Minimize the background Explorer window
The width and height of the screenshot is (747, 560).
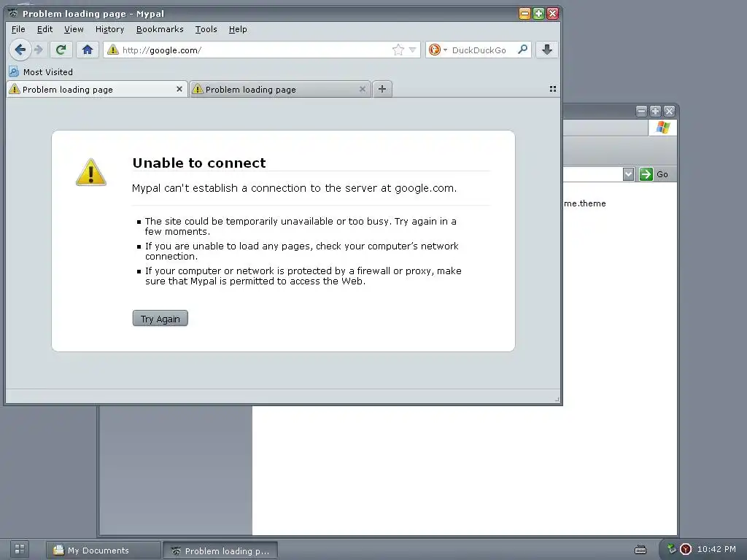coord(641,111)
